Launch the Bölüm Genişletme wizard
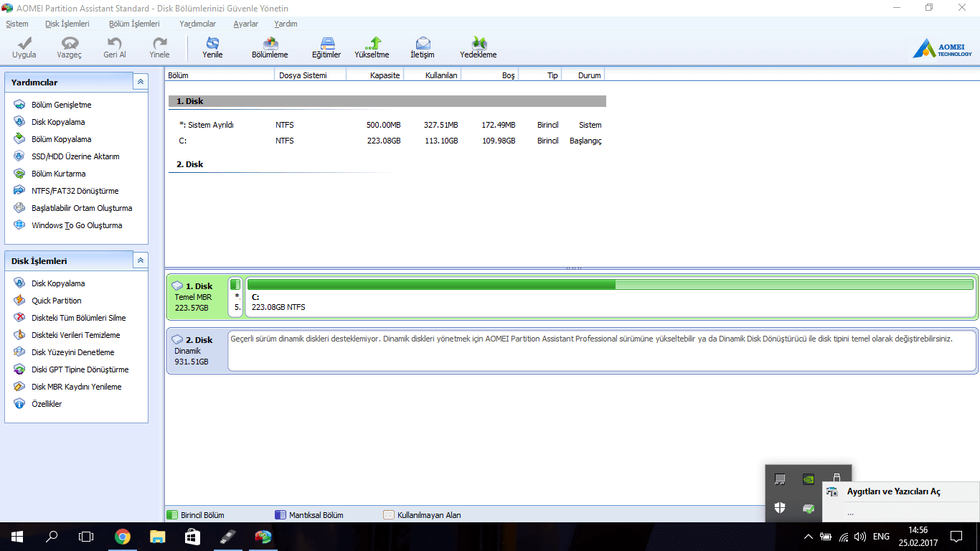 [61, 105]
